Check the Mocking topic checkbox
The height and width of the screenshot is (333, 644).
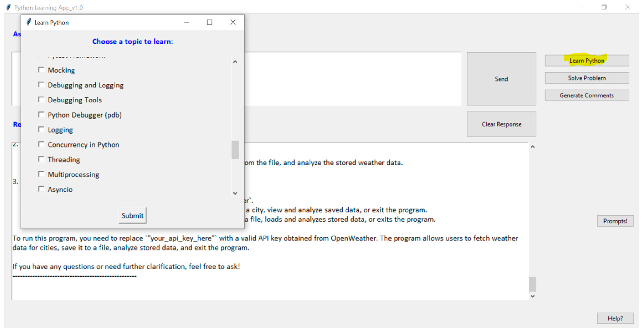(41, 70)
